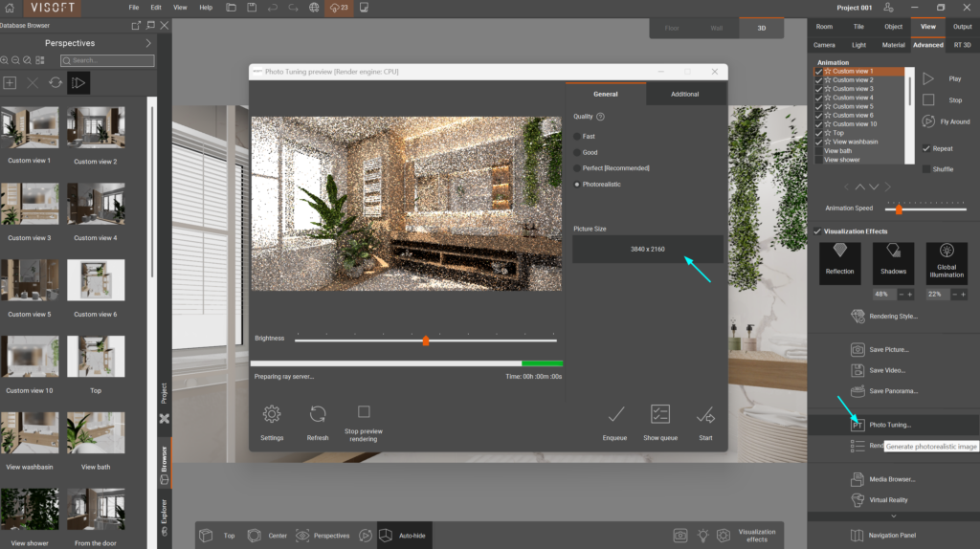Switch to the RT 3D tab
The height and width of the screenshot is (549, 980).
pyautogui.click(x=962, y=45)
